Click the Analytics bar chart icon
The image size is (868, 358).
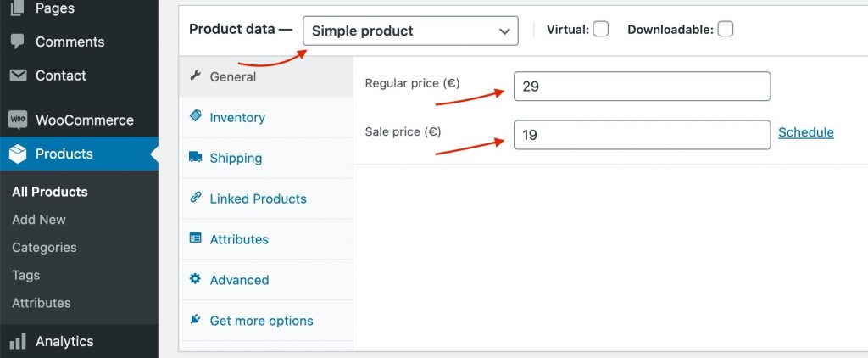[x=18, y=342]
